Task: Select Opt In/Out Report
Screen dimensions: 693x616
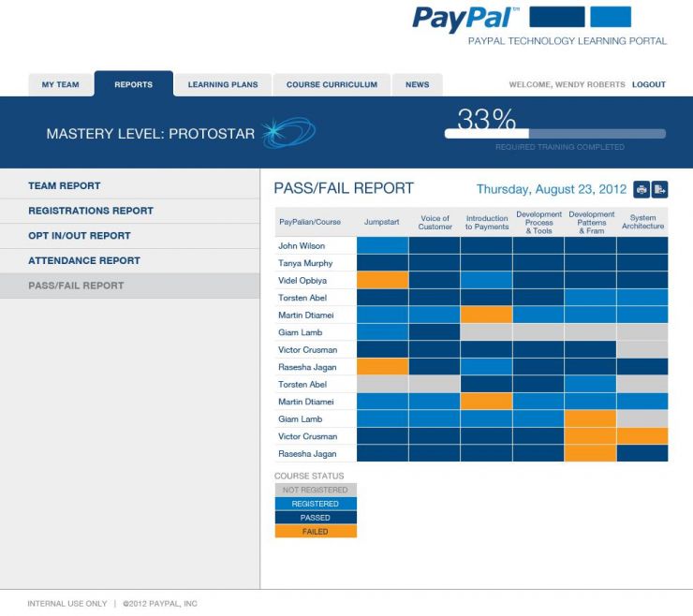Action: 130,236
